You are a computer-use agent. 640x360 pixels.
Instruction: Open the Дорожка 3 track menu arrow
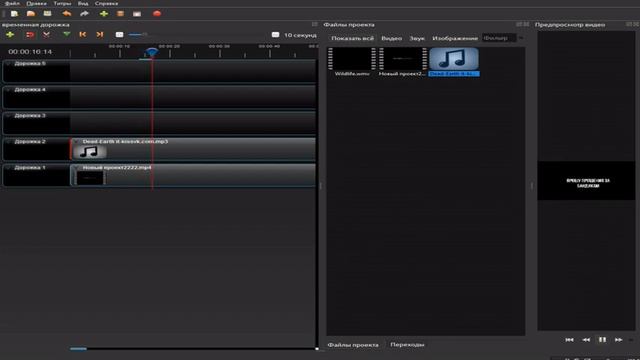pos(9,116)
